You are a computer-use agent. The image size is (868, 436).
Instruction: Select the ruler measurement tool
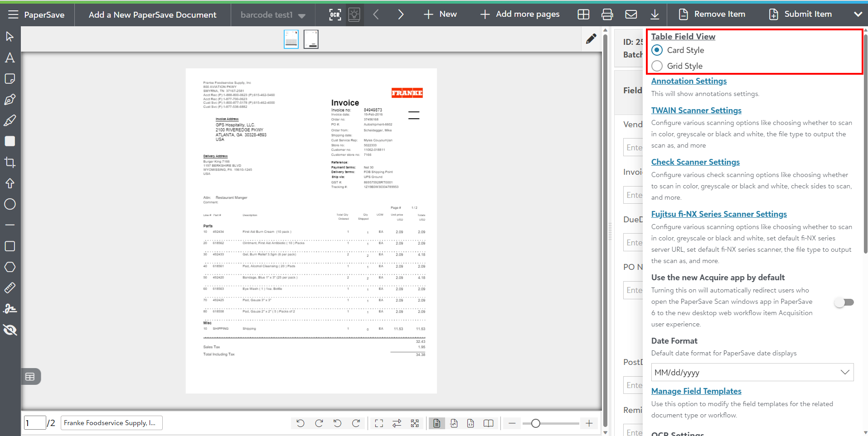tap(10, 287)
